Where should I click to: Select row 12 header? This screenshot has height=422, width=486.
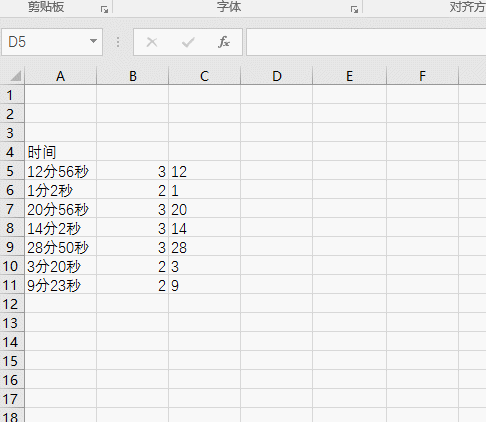12,304
